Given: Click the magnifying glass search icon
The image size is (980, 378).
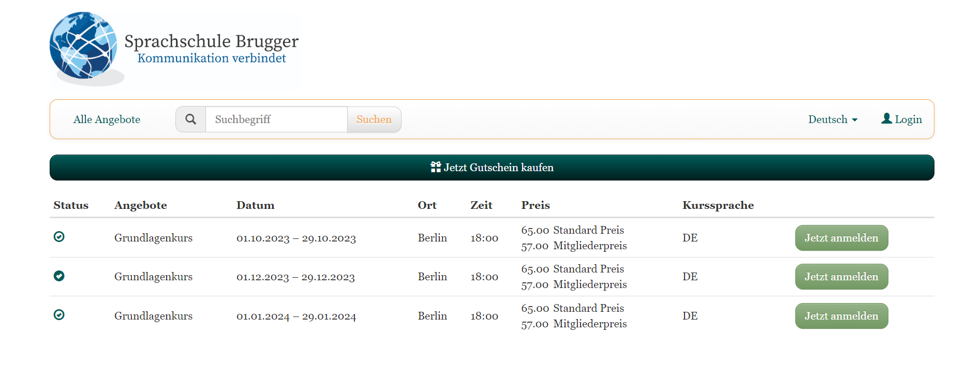Looking at the screenshot, I should (x=191, y=119).
